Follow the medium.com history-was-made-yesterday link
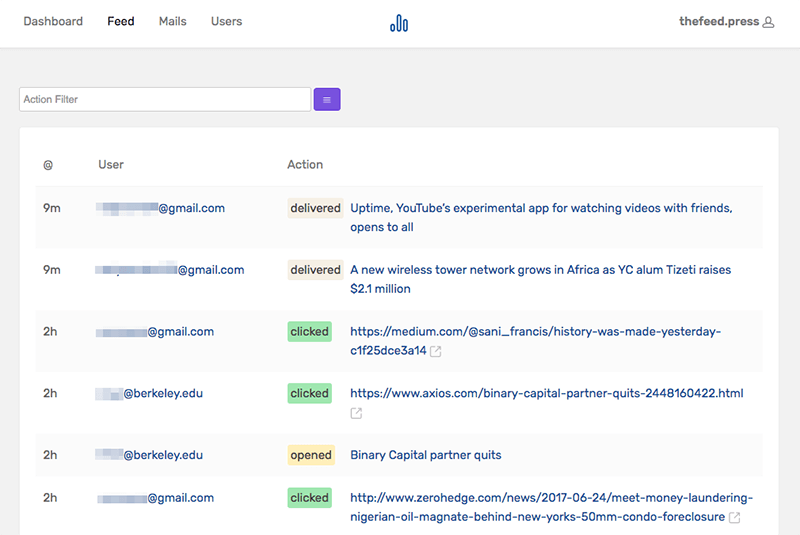The height and width of the screenshot is (535, 800). 535,332
